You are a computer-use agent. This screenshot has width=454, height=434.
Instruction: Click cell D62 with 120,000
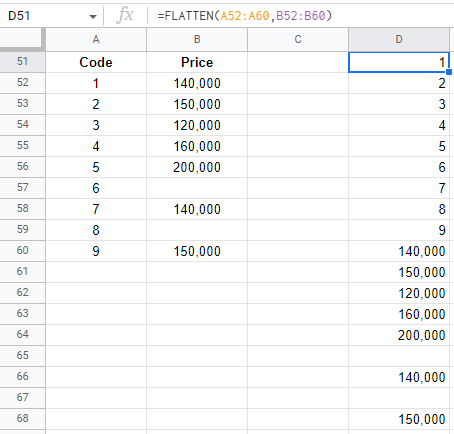399,293
